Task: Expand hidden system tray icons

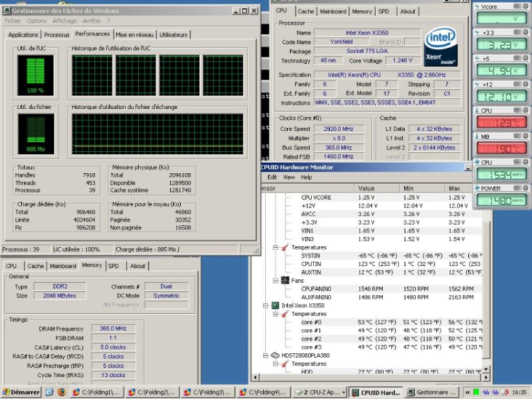Action: (467, 392)
